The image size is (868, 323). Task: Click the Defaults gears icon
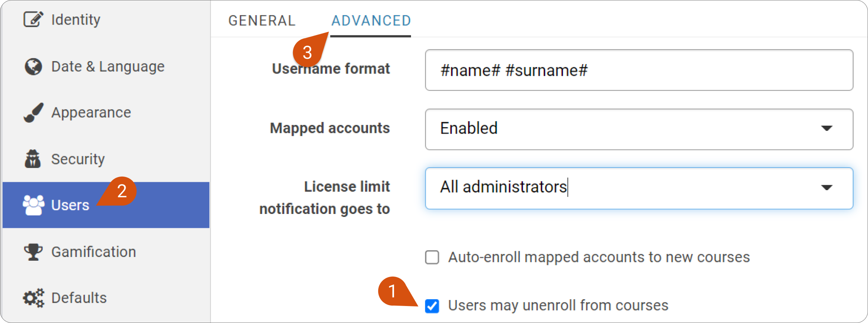[x=33, y=298]
